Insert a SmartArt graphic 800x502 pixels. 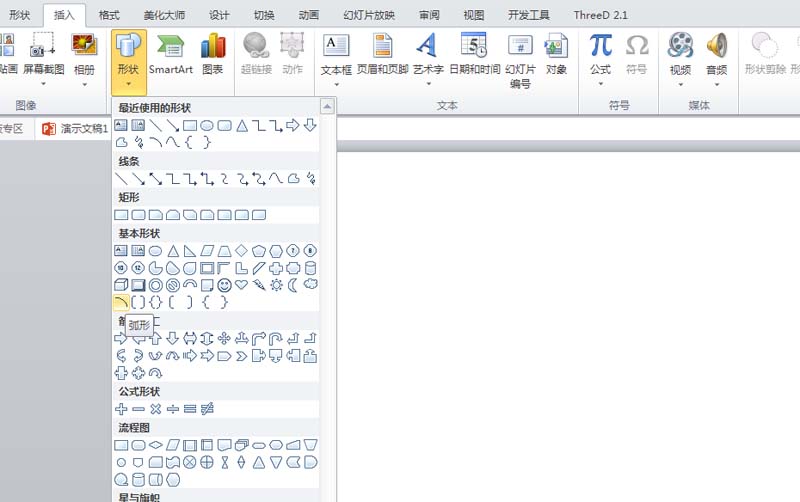point(170,55)
